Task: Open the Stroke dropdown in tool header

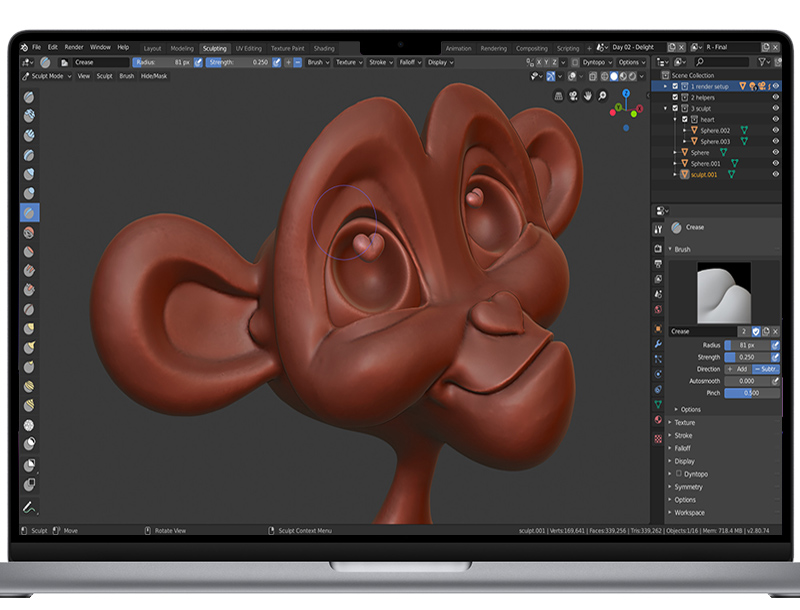Action: tap(381, 62)
